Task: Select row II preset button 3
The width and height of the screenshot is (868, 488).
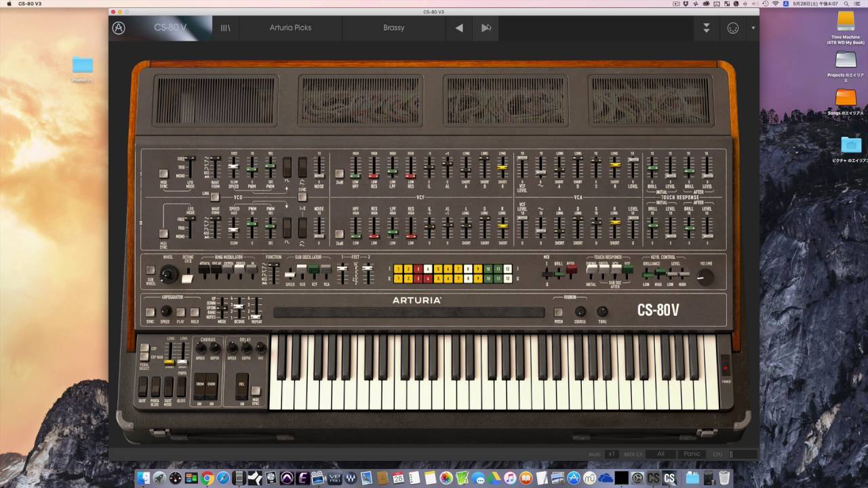Action: point(418,278)
